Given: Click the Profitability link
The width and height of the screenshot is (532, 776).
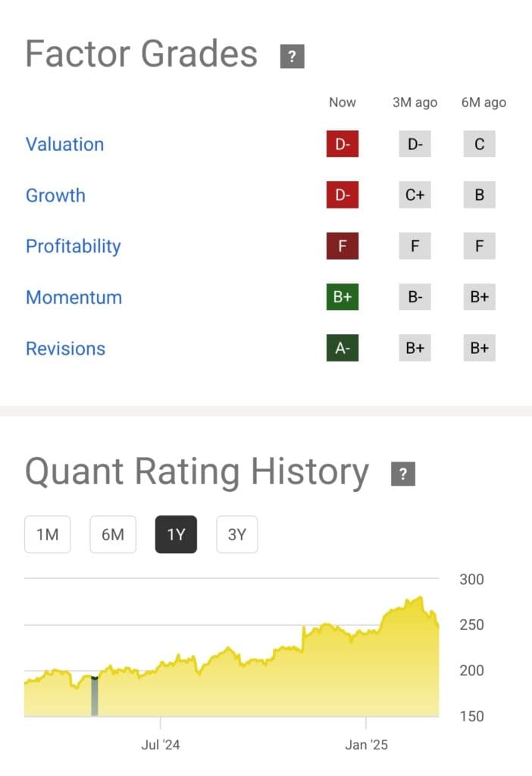Looking at the screenshot, I should pos(73,246).
